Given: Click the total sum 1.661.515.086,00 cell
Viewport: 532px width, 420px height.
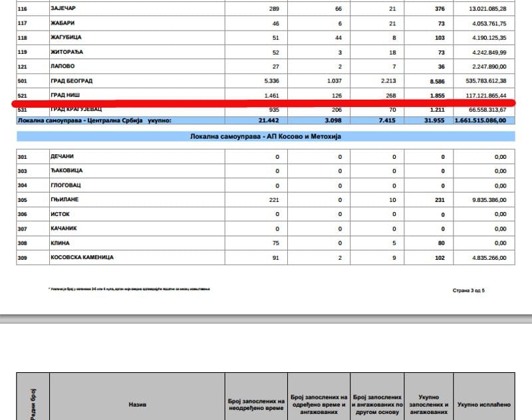Looking at the screenshot, I should pyautogui.click(x=481, y=120).
